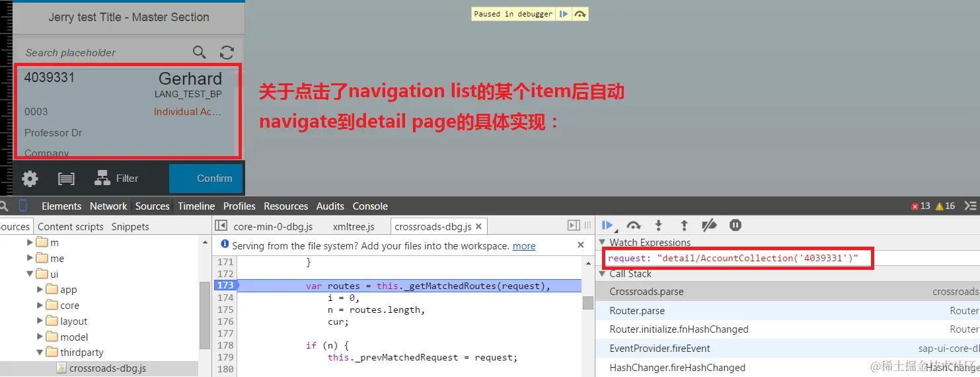The width and height of the screenshot is (980, 377).
Task: Click the red error count 13 indicator
Action: point(921,206)
